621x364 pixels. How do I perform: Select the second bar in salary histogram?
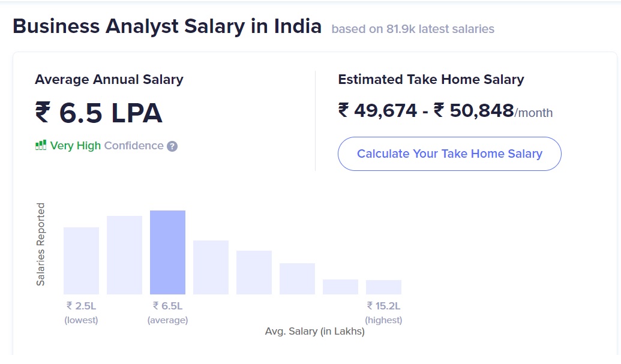124,255
